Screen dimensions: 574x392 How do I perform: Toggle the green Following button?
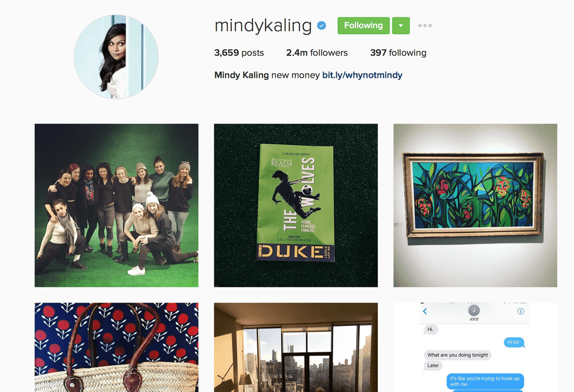(364, 26)
